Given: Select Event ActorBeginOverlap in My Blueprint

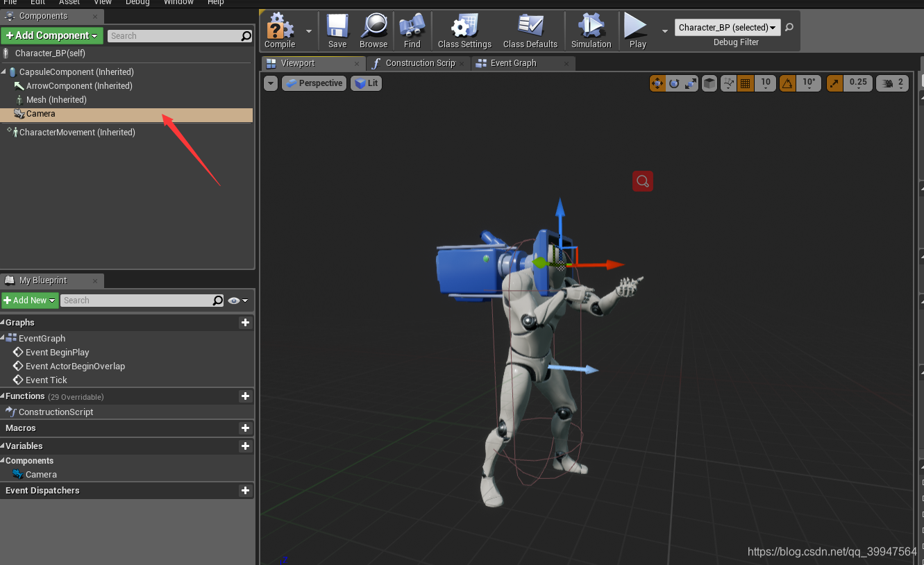Looking at the screenshot, I should [75, 366].
